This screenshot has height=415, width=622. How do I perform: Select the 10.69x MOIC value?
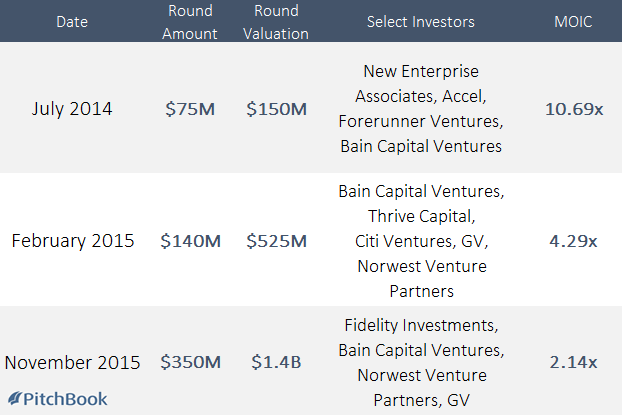(574, 109)
